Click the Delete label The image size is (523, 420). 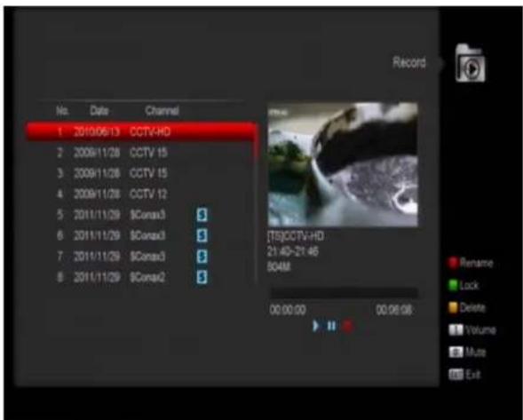coord(472,307)
